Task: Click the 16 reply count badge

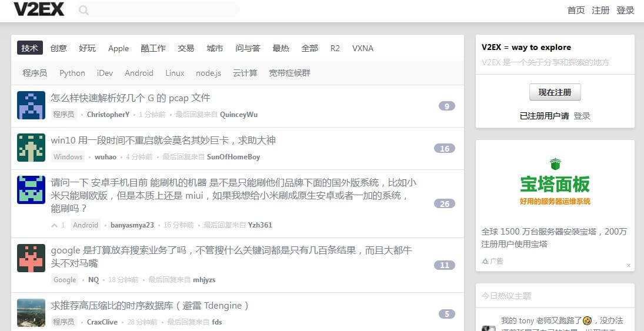Action: tap(444, 149)
